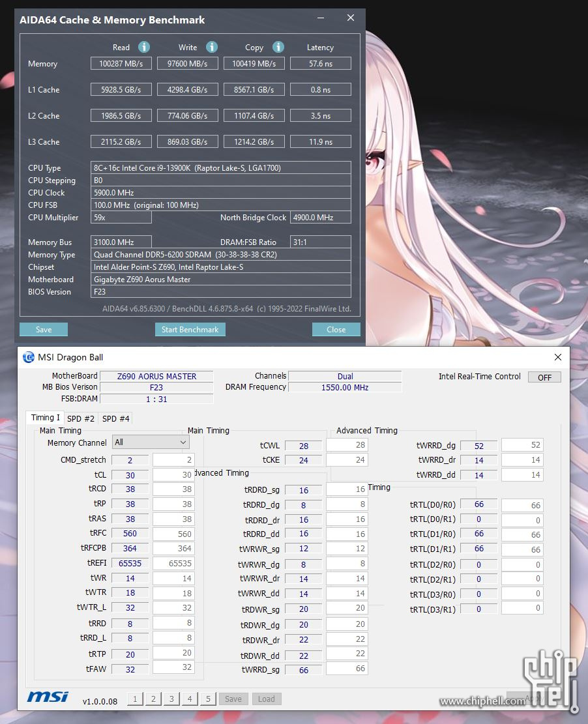
Task: Click Channels value Dual
Action: pyautogui.click(x=345, y=376)
